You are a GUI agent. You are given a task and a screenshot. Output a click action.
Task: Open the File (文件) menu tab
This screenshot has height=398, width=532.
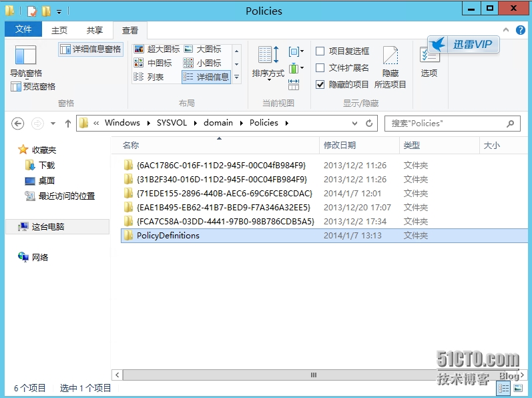(23, 29)
